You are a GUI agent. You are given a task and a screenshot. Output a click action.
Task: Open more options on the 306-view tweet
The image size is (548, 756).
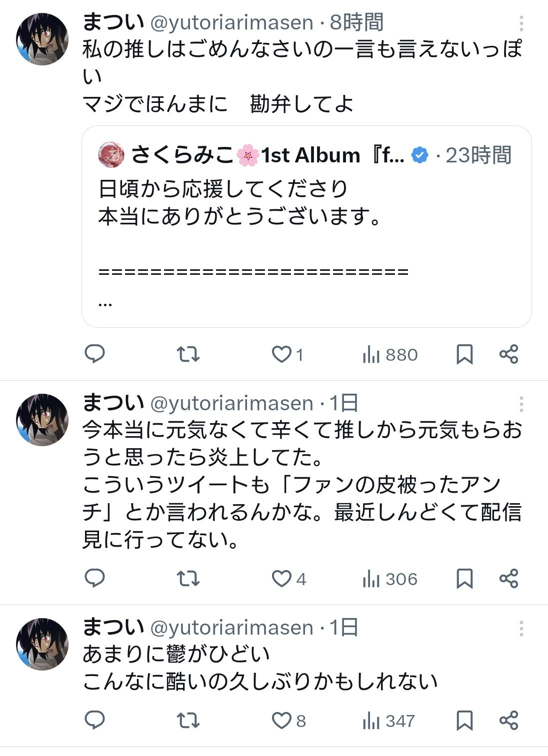point(521,404)
